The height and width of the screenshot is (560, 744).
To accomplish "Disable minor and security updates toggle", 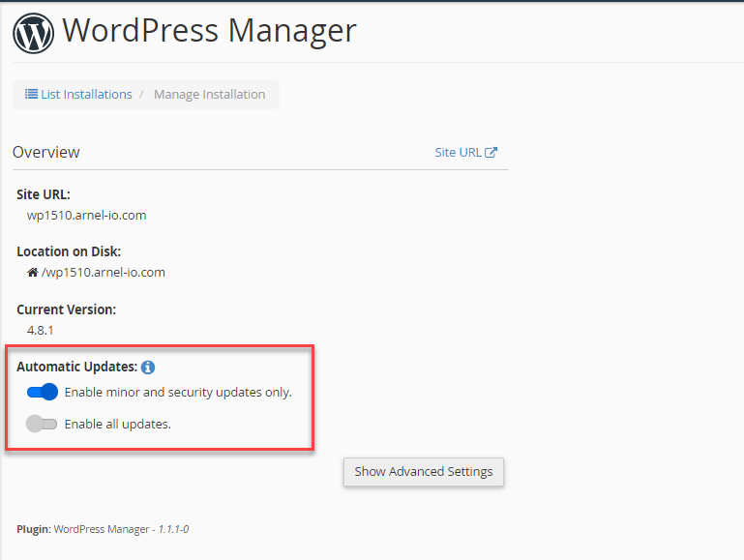I will (43, 392).
